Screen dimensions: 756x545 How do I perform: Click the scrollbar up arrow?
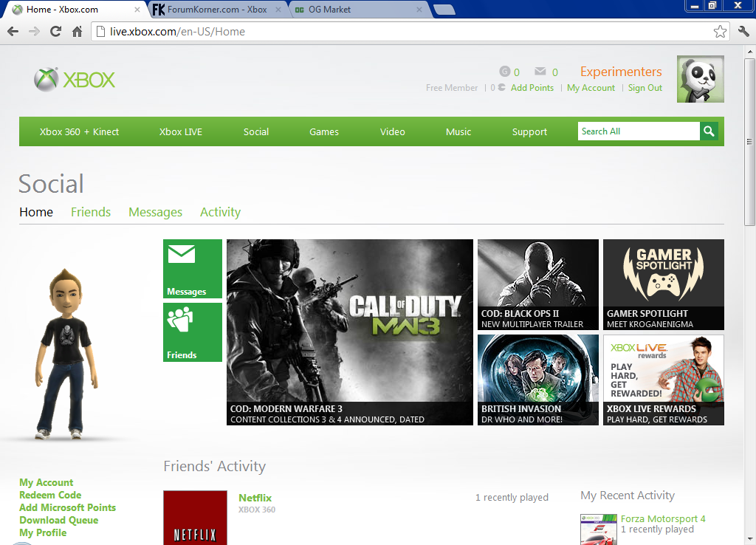point(749,51)
